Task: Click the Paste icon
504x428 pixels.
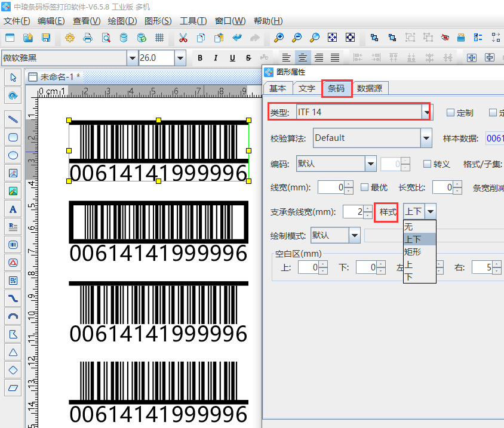Action: (x=219, y=38)
